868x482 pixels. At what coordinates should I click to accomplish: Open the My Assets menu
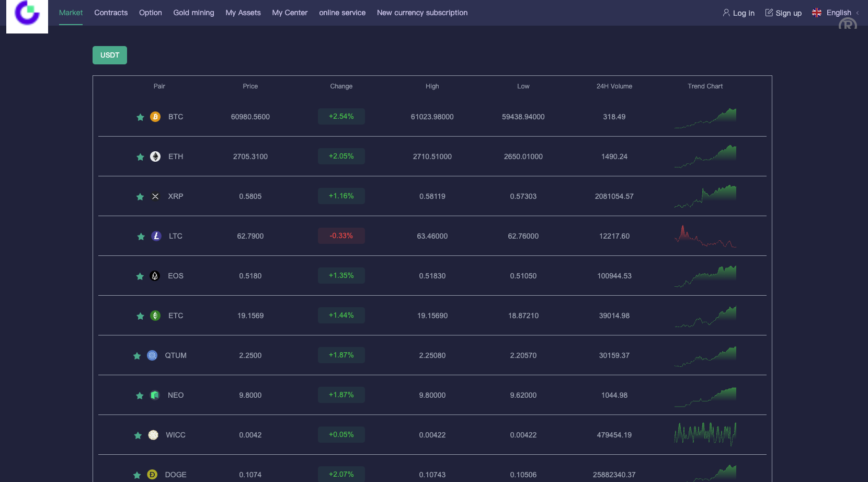(x=243, y=13)
